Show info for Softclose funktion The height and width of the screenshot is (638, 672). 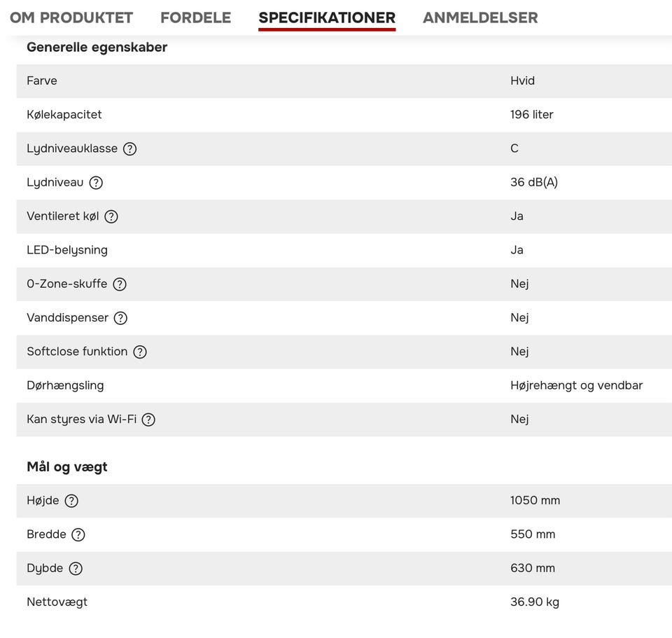tap(140, 352)
